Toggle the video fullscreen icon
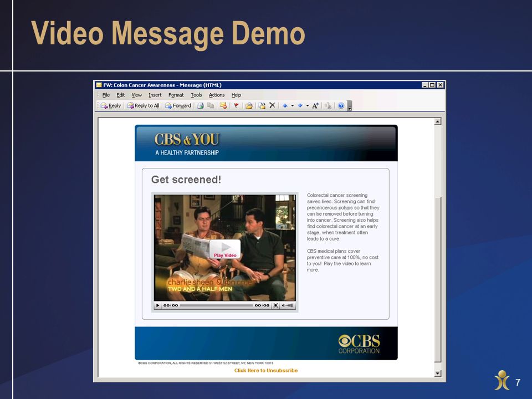Image resolution: width=532 pixels, height=399 pixels. click(275, 305)
